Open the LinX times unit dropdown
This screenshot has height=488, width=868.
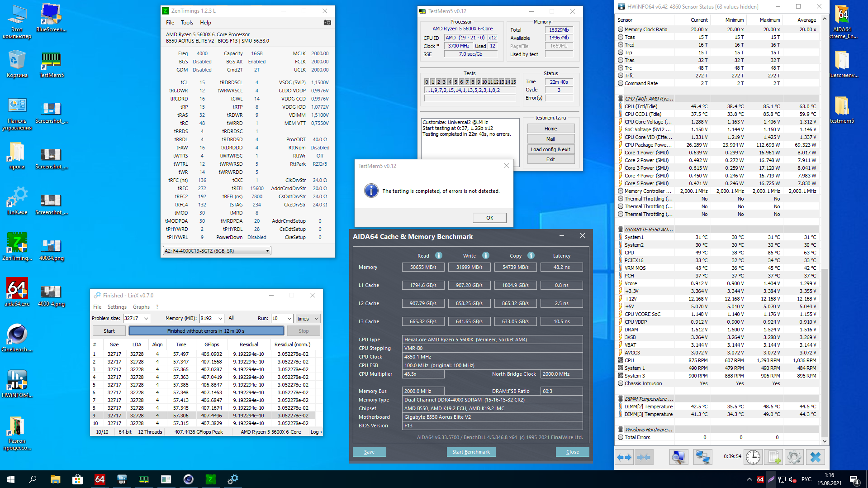(308, 318)
